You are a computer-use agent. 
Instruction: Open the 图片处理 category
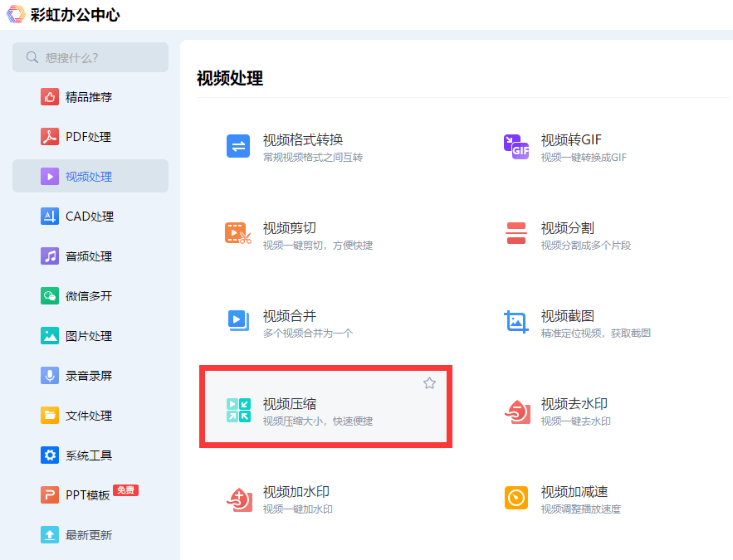point(90,336)
